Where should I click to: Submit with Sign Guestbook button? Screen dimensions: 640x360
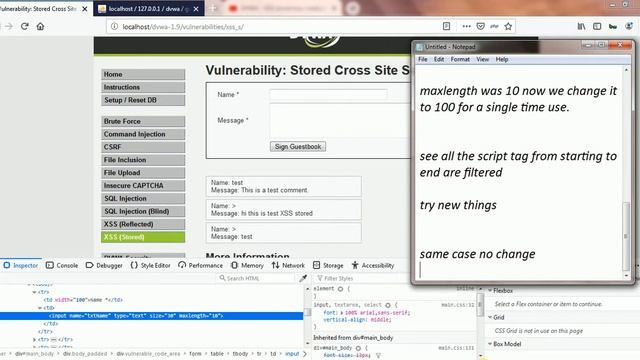pos(298,147)
